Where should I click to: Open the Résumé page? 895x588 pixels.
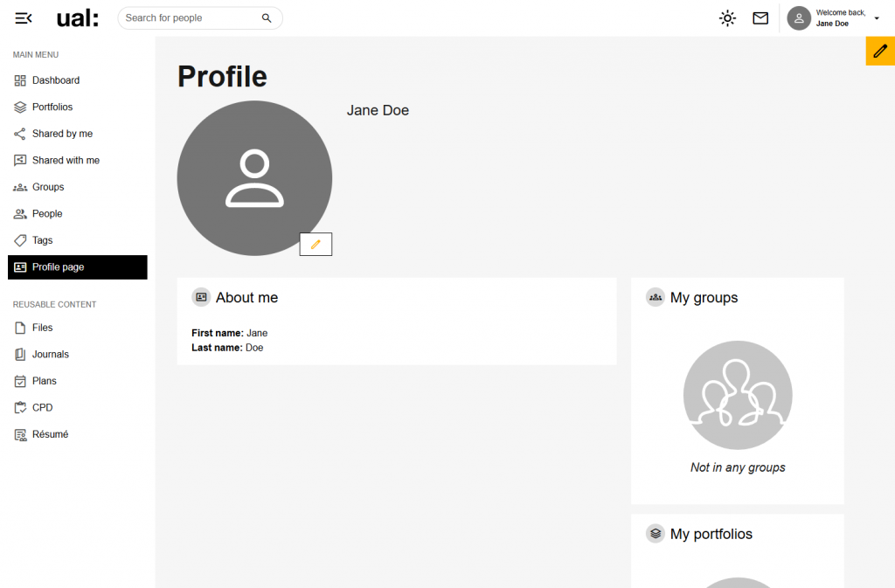click(78, 434)
